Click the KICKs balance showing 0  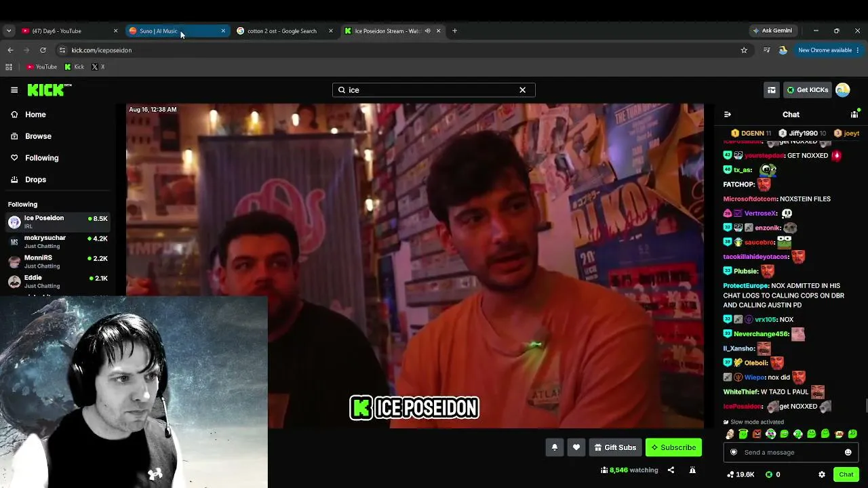coord(772,474)
